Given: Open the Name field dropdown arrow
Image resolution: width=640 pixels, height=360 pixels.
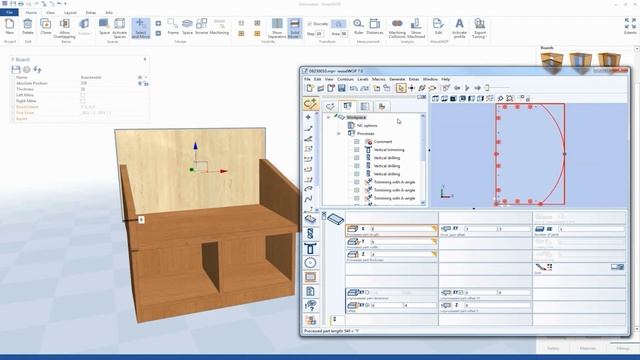Looking at the screenshot, I should tap(146, 77).
